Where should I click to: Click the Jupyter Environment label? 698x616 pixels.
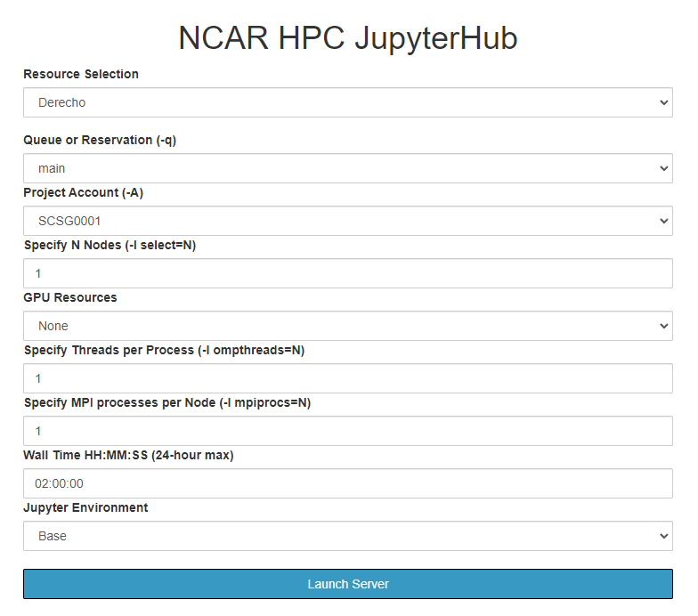[85, 507]
